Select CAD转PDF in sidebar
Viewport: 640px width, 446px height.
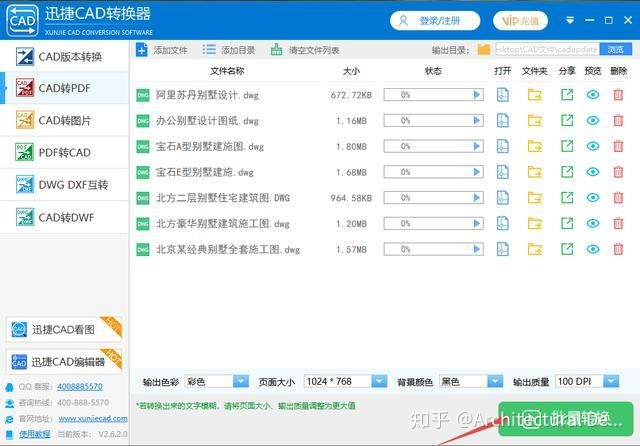coord(64,88)
